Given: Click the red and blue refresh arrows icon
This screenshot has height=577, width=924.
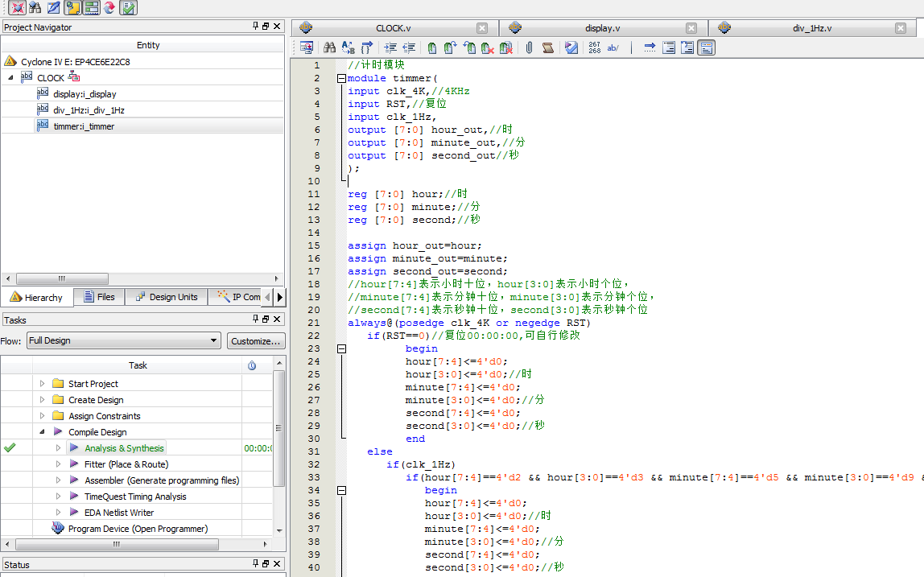Looking at the screenshot, I should click(x=109, y=7).
